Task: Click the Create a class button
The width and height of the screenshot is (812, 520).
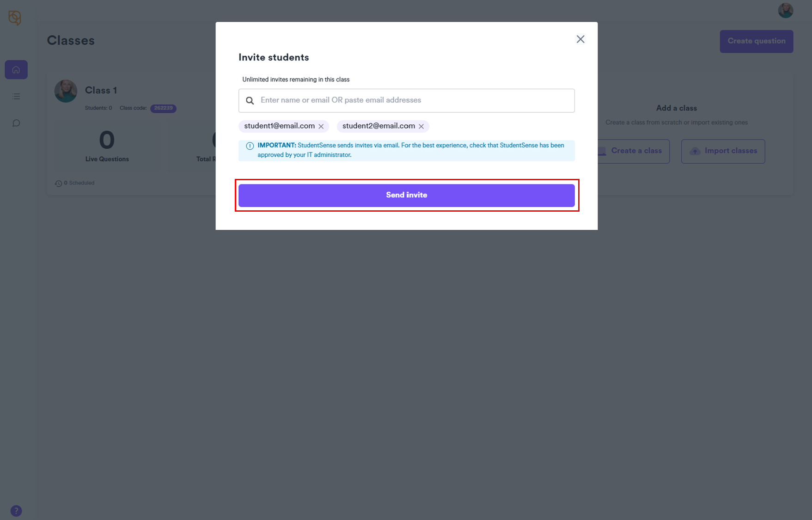Action: point(635,151)
